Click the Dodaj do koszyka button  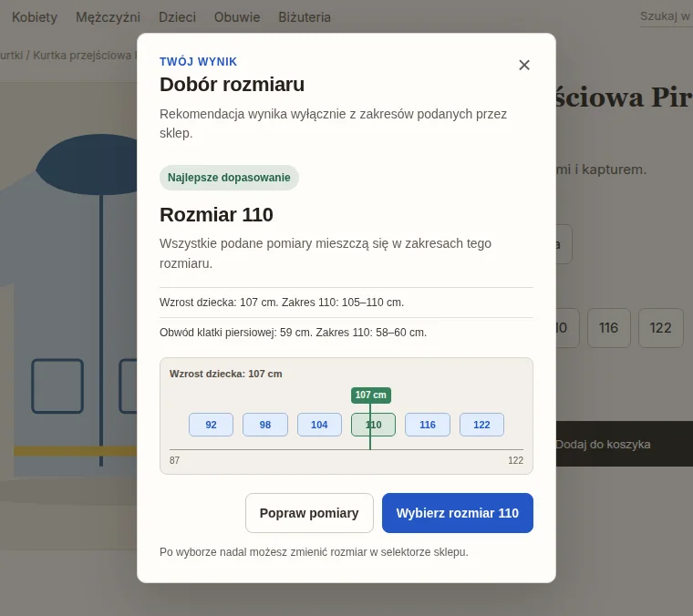tap(624, 444)
